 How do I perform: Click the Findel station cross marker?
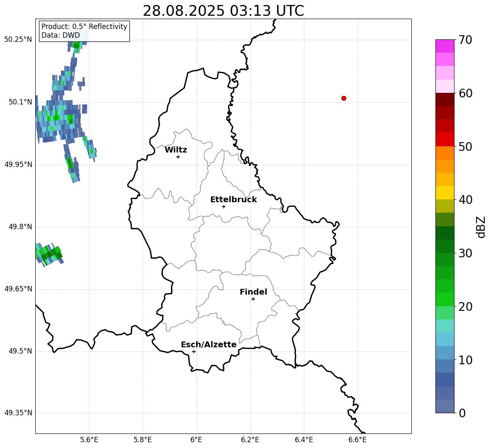pos(253,299)
